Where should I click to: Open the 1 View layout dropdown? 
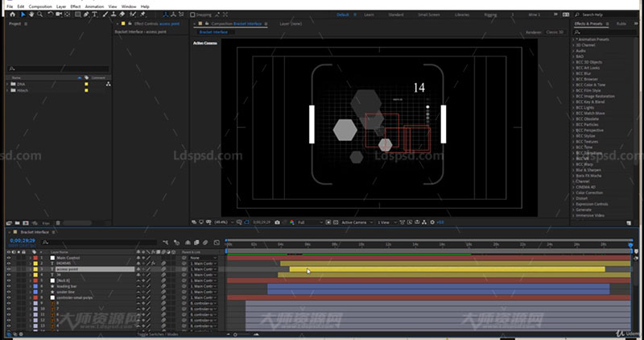tap(387, 222)
